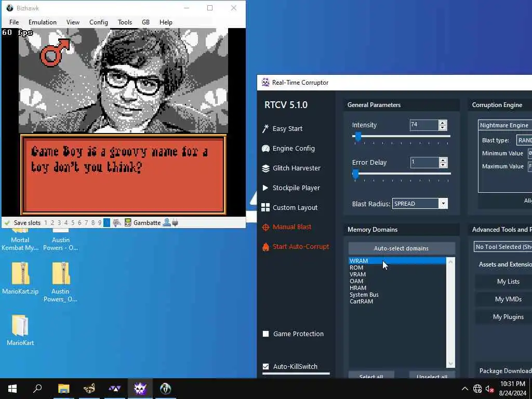Viewport: 532px width, 399px height.
Task: Click the raccoon app icon in taskbar
Action: click(x=89, y=389)
